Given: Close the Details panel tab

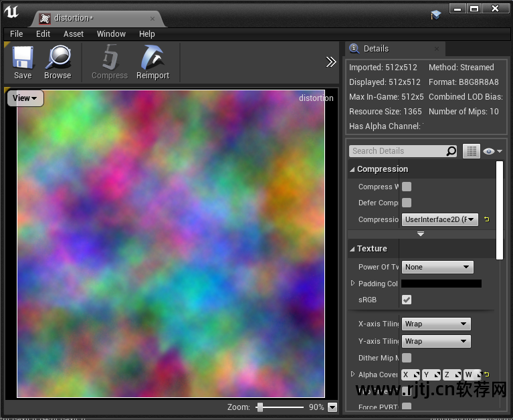Looking at the screenshot, I should (437, 49).
